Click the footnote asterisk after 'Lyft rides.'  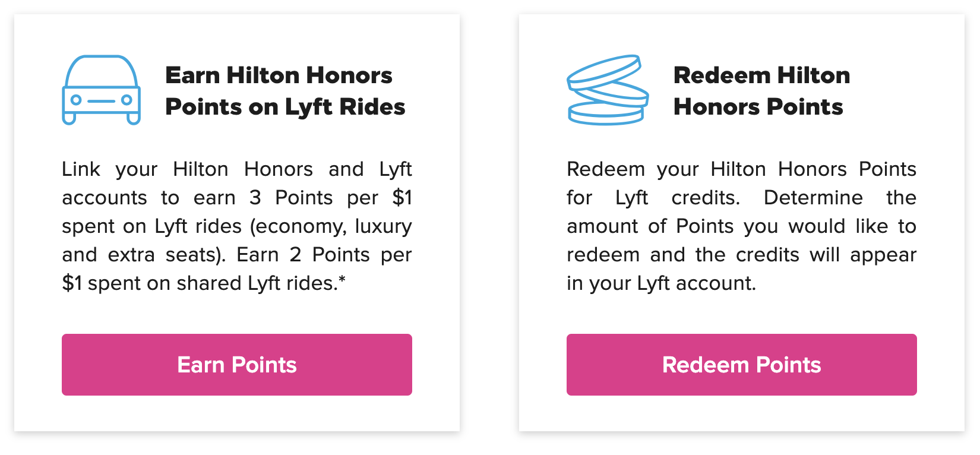[x=342, y=279]
